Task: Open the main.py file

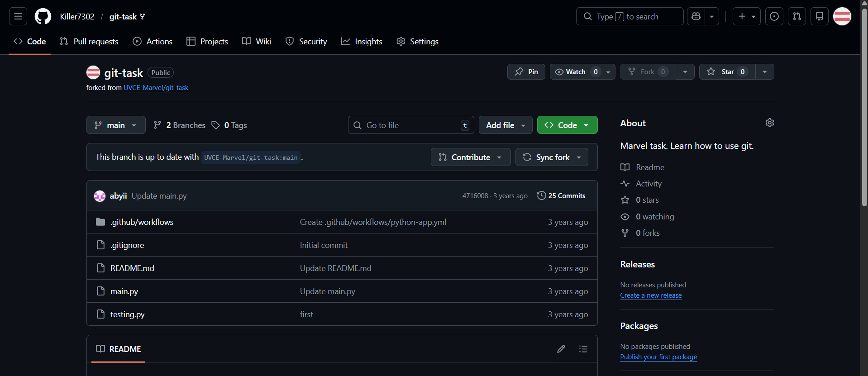Action: (124, 291)
